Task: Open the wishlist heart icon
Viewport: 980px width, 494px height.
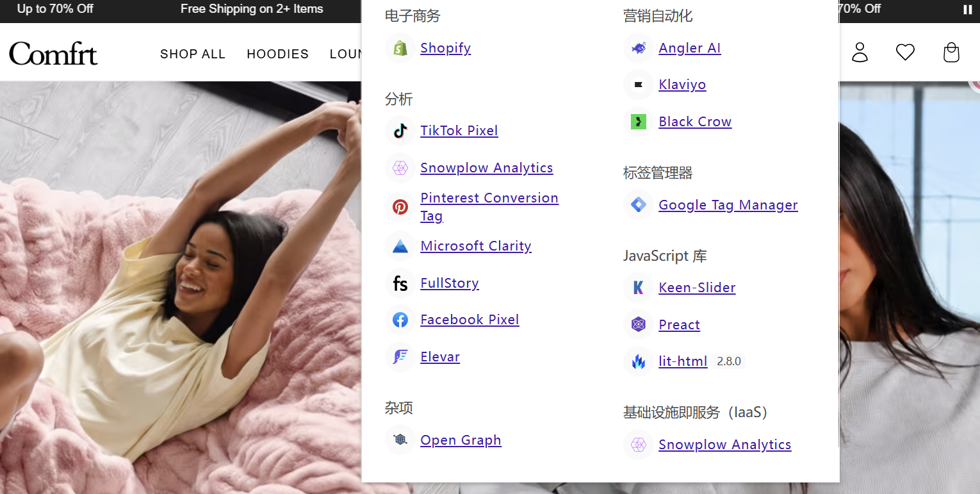Action: [x=905, y=53]
